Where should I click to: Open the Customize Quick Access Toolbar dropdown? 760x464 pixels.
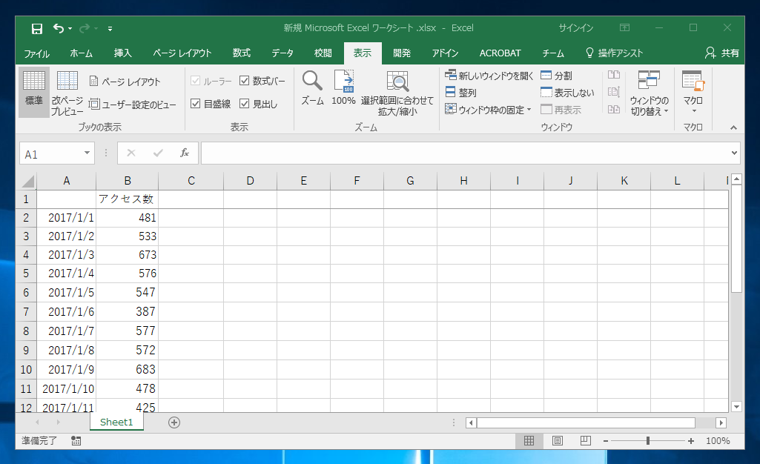point(110,29)
